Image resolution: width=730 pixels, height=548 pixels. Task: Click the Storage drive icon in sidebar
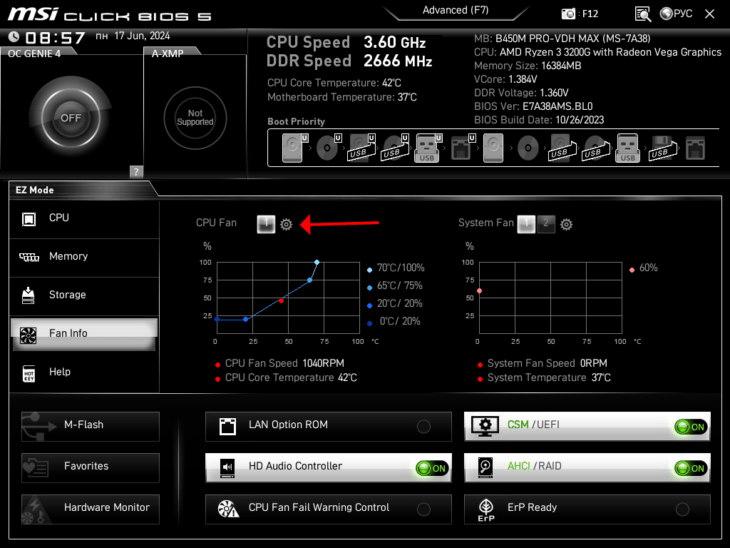[28, 295]
